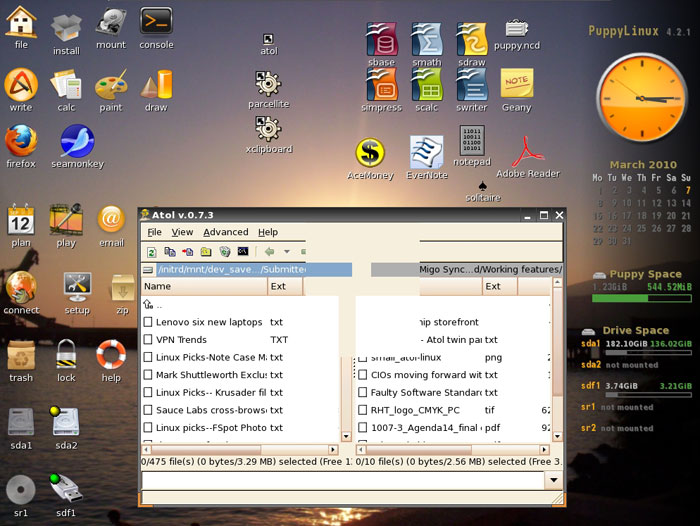Screen dimensions: 700x526
Task: Click the Copy files icon in Atol toolbar
Action: (x=170, y=252)
